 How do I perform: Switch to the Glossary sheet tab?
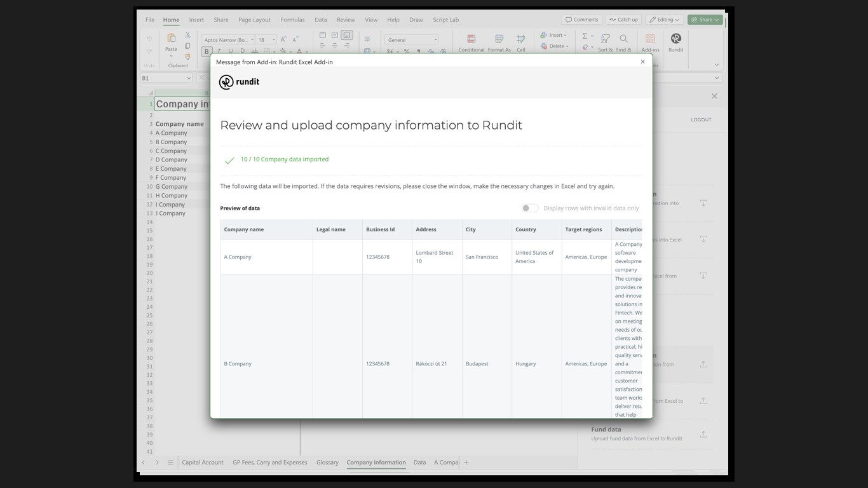click(327, 463)
